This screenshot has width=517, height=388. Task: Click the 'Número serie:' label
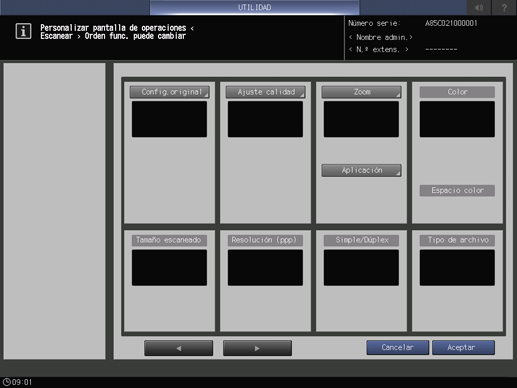coord(374,23)
